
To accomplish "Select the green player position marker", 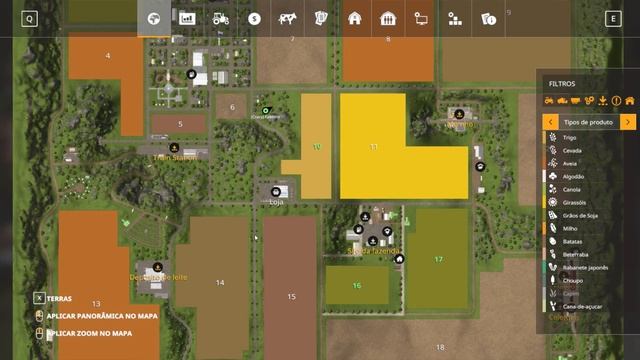I will click(266, 111).
